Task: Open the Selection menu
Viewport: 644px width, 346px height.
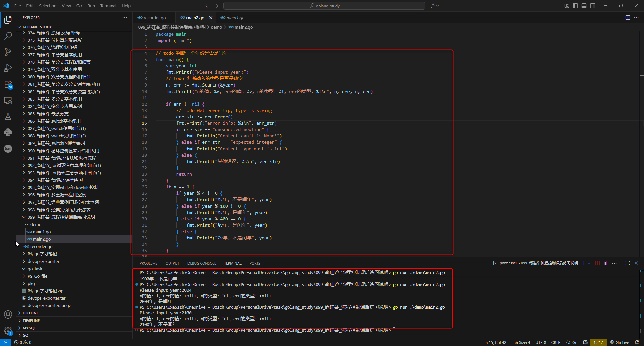Action: [48, 6]
